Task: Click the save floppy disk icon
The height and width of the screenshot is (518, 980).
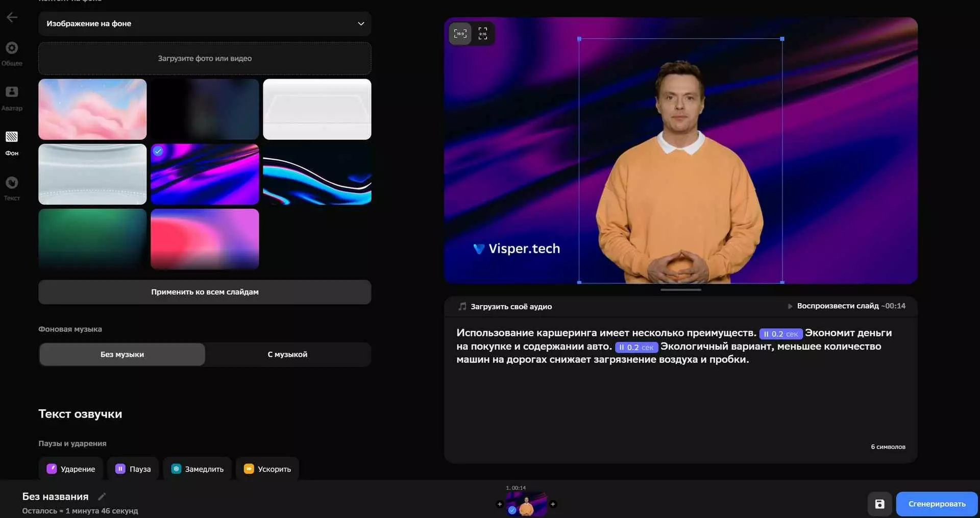Action: click(x=879, y=504)
